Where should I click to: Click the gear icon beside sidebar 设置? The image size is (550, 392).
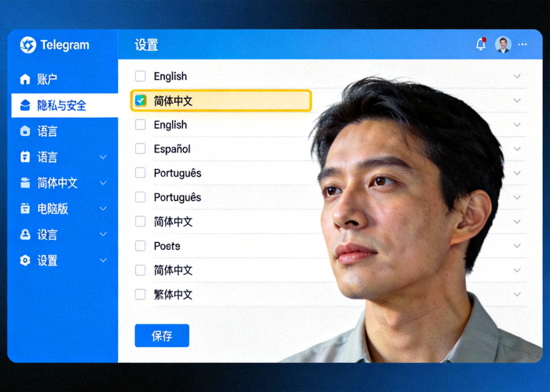point(25,260)
